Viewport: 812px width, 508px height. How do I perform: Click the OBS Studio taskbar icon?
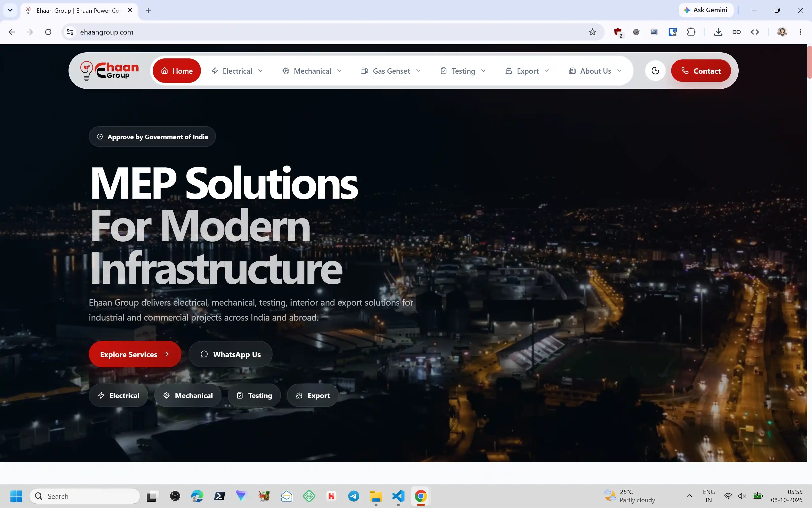pyautogui.click(x=175, y=496)
